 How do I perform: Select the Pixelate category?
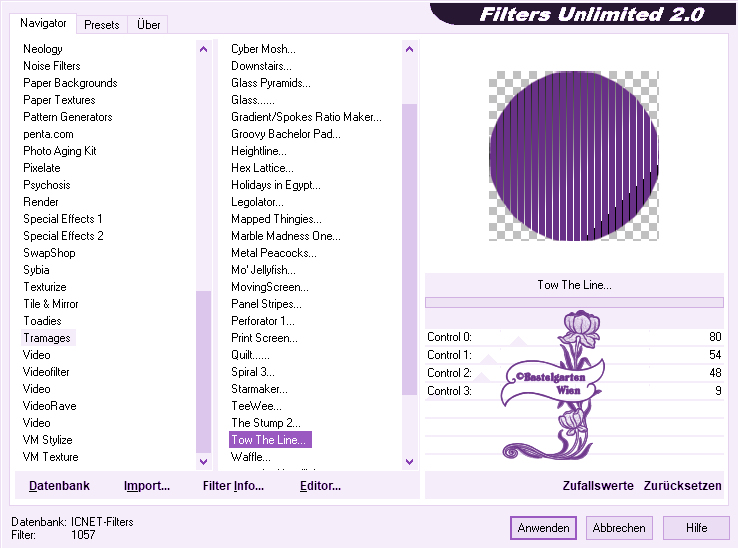[x=42, y=168]
